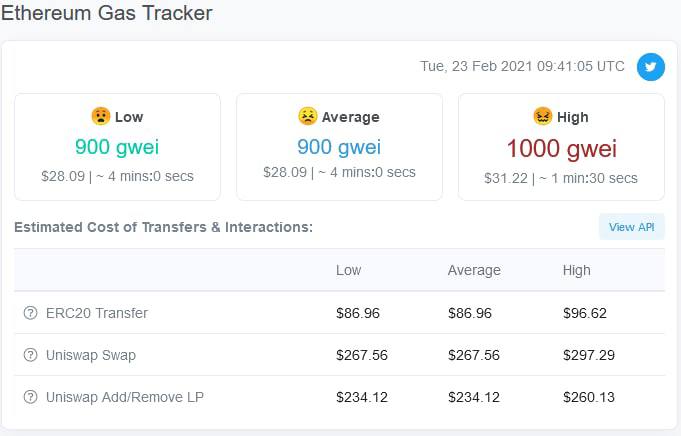
Task: Click the help icon next to ERC20 Transfer
Action: 30,313
